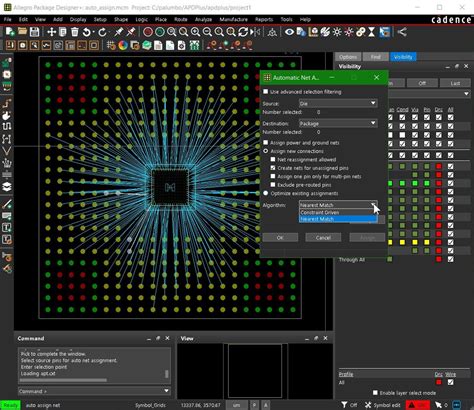Click the New file icon in toolbar
Viewport: 474px width, 410px height.
pyautogui.click(x=10, y=32)
